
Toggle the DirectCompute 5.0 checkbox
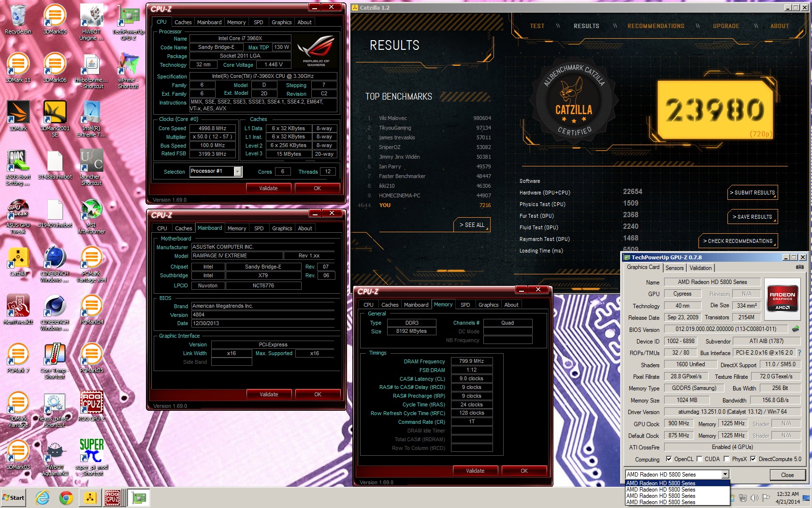click(x=753, y=459)
